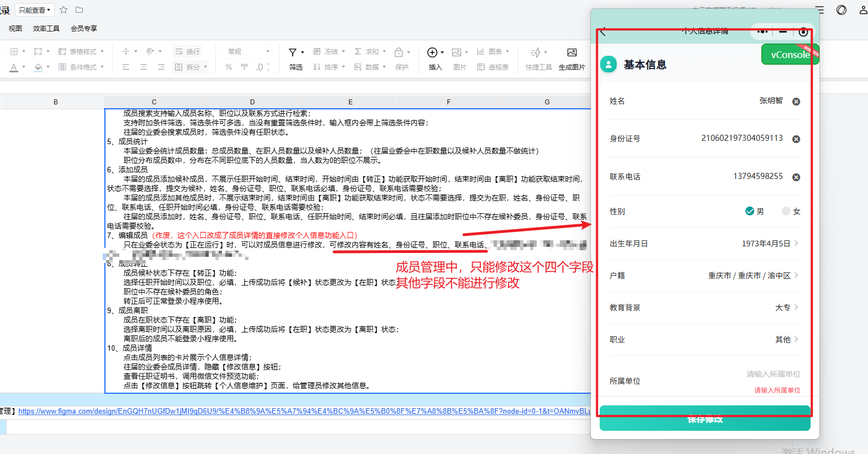The image size is (868, 454).
Task: Expand the 冻结 dropdown
Action: (343, 51)
